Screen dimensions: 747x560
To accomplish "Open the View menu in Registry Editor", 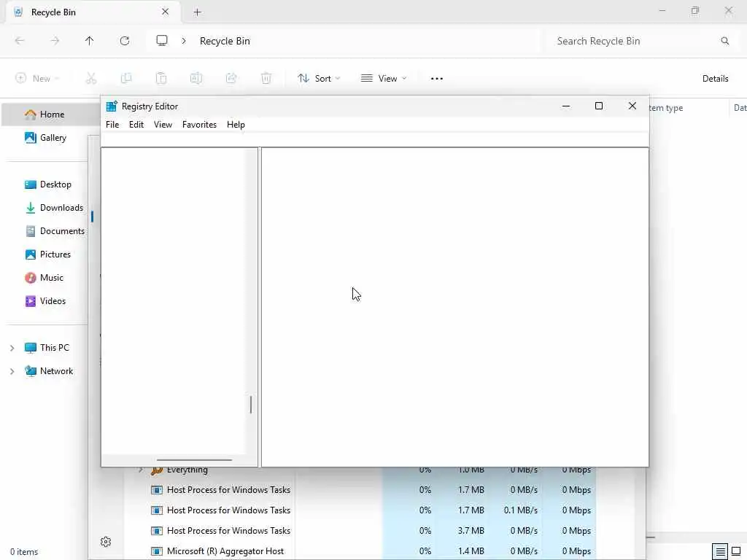I will 163,125.
